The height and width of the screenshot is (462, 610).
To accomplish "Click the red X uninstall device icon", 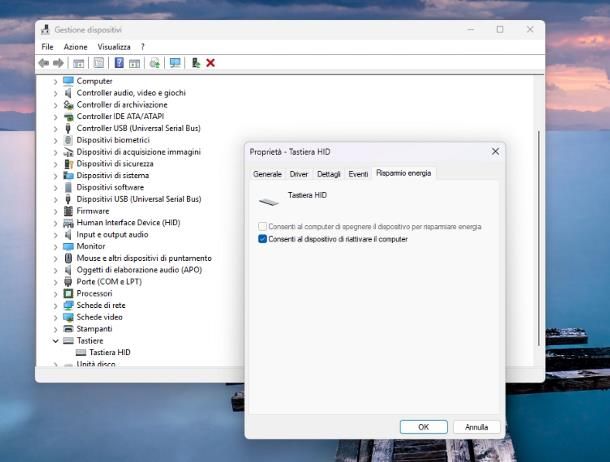I will pos(210,63).
